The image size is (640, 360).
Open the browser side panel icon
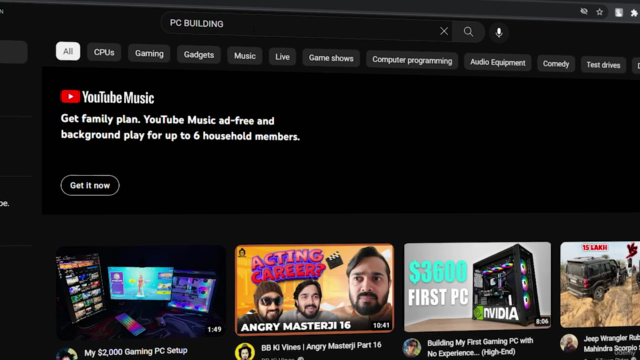pyautogui.click(x=619, y=12)
